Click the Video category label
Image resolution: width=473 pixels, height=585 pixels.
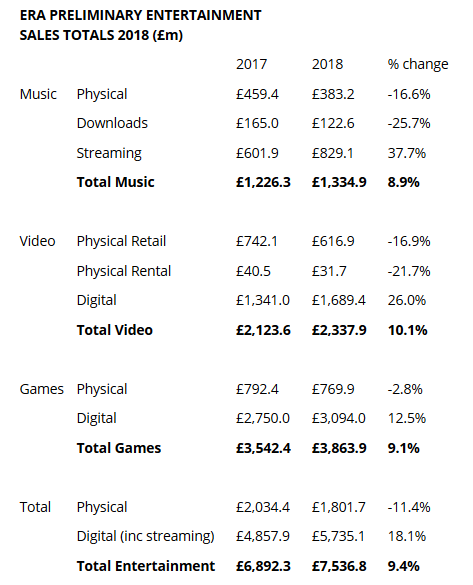point(37,241)
